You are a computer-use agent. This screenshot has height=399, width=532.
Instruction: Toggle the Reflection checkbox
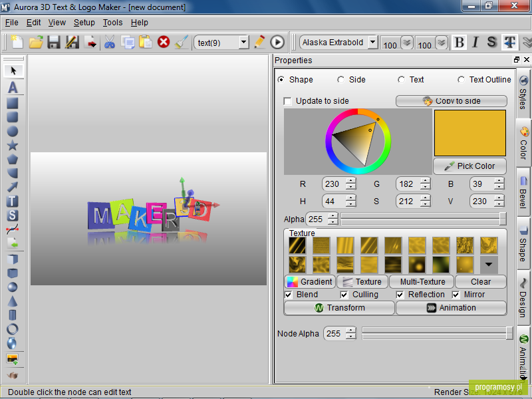(400, 295)
